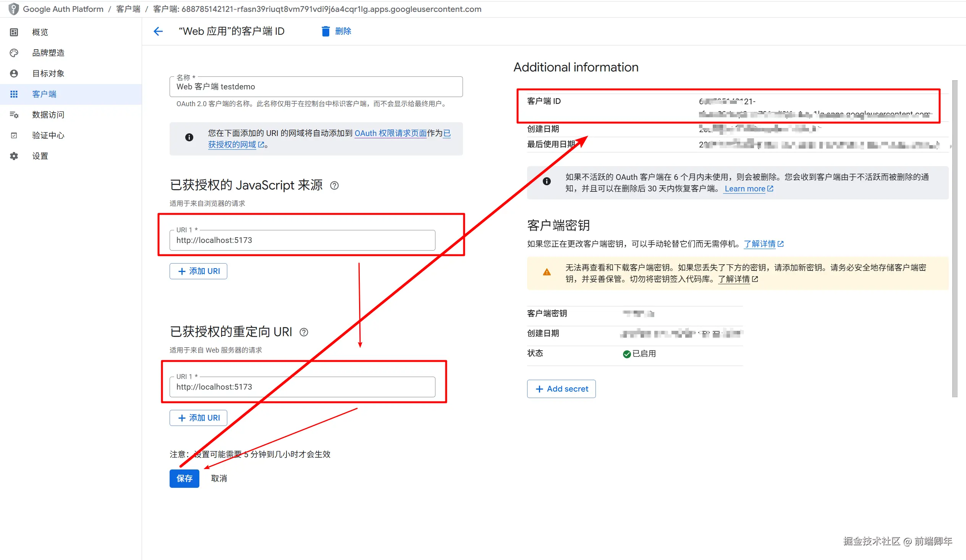Click the help icon next to JavaScript 来源
This screenshot has width=966, height=560.
click(334, 186)
